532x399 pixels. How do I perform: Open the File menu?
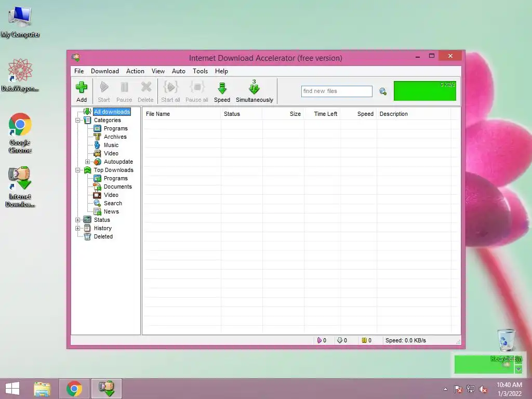coord(79,71)
